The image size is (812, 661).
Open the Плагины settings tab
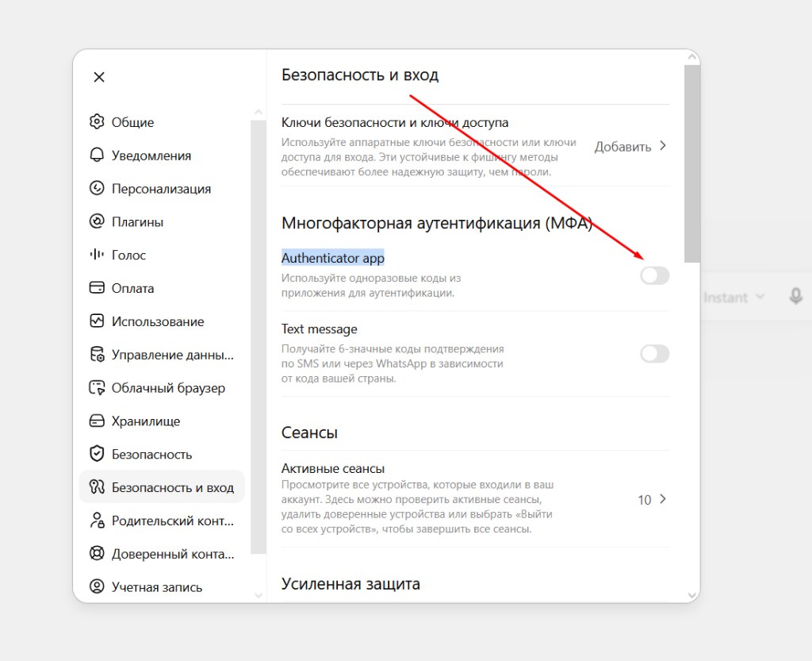(x=162, y=221)
